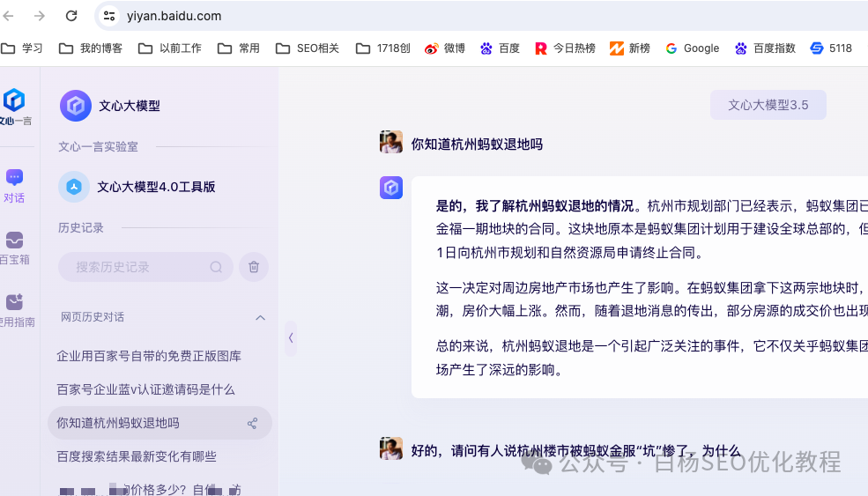Screen dimensions: 868x496
Task: Click user avatar beside 好的，请问有人说 message
Action: coord(391,448)
